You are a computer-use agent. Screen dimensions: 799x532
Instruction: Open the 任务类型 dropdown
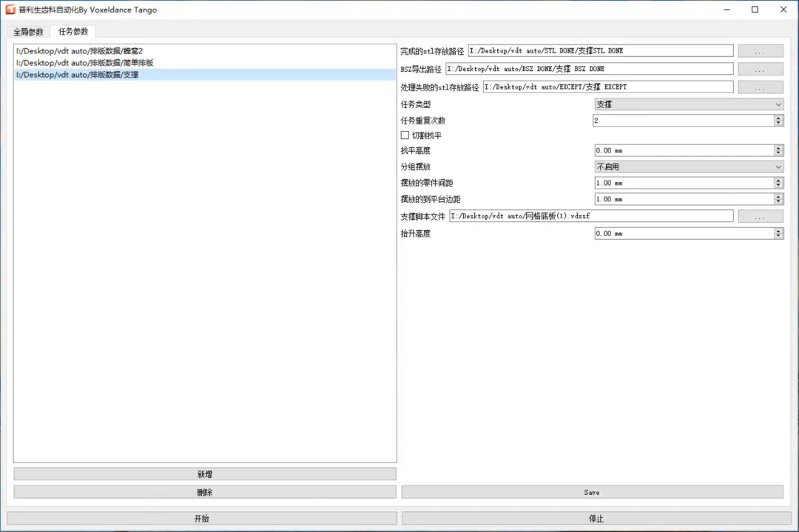pos(688,104)
